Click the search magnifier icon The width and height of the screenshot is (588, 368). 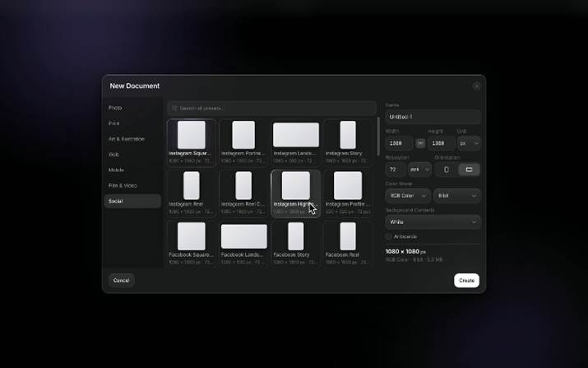pyautogui.click(x=174, y=108)
